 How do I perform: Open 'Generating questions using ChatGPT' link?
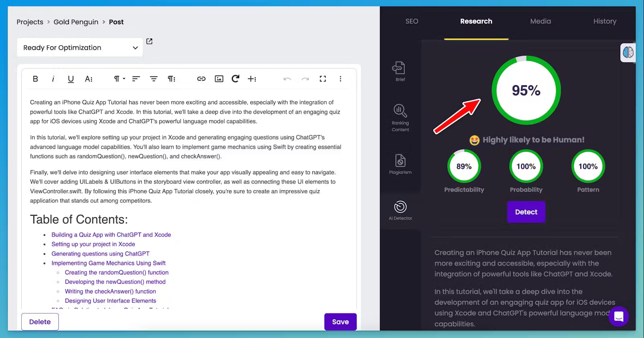(x=100, y=253)
